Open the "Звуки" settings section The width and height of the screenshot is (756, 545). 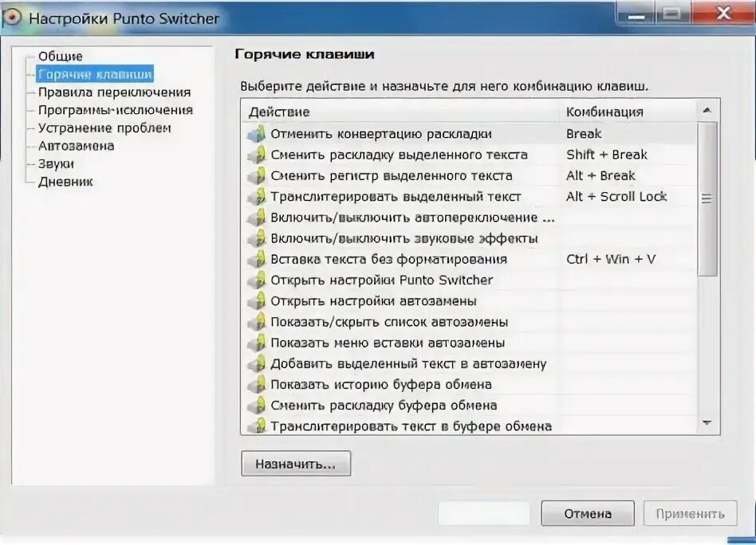56,164
